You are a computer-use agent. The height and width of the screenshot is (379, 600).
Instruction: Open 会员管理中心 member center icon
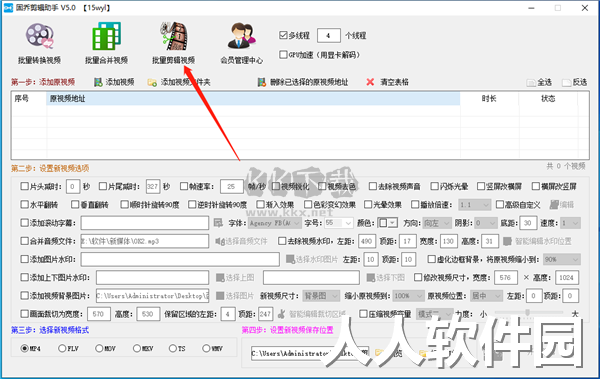click(241, 36)
